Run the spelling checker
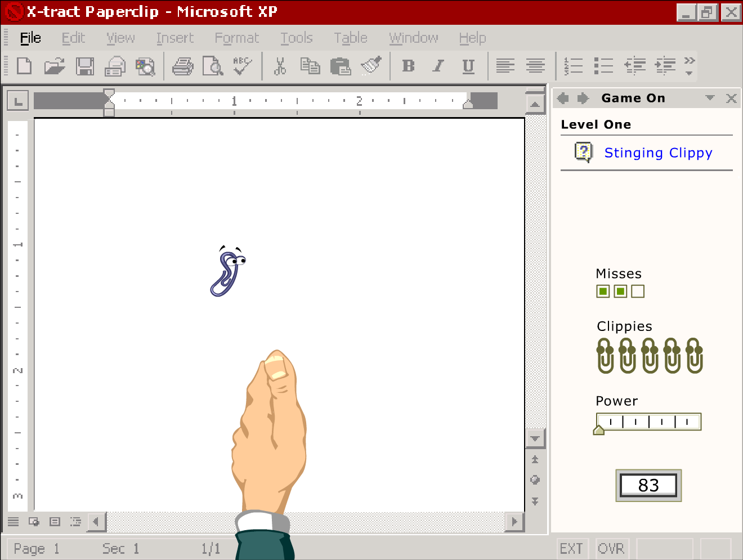The height and width of the screenshot is (560, 743). [x=242, y=66]
